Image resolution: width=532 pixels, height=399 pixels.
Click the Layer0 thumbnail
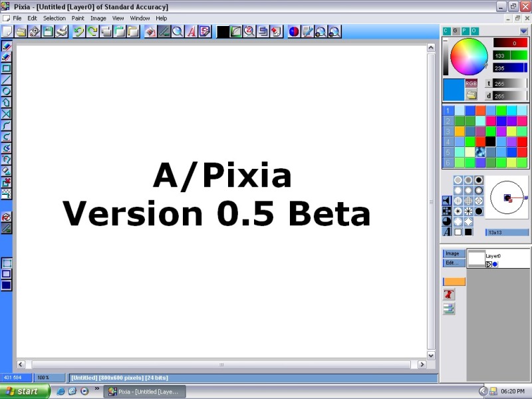[x=476, y=259]
